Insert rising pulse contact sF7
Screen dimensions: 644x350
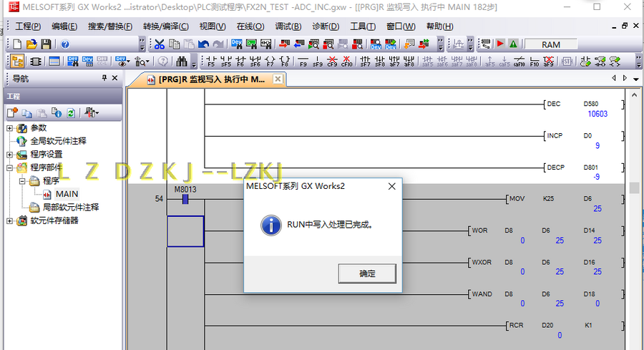coord(365,62)
